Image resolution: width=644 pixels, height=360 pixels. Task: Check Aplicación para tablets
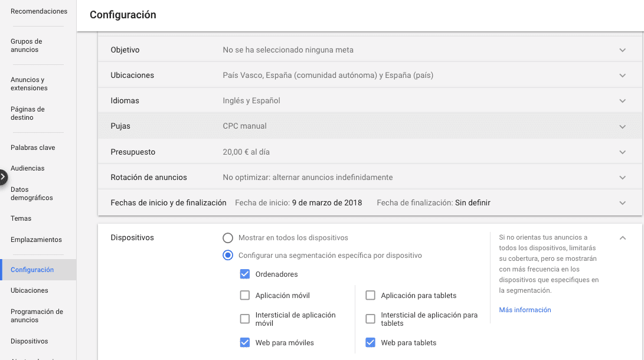(371, 295)
